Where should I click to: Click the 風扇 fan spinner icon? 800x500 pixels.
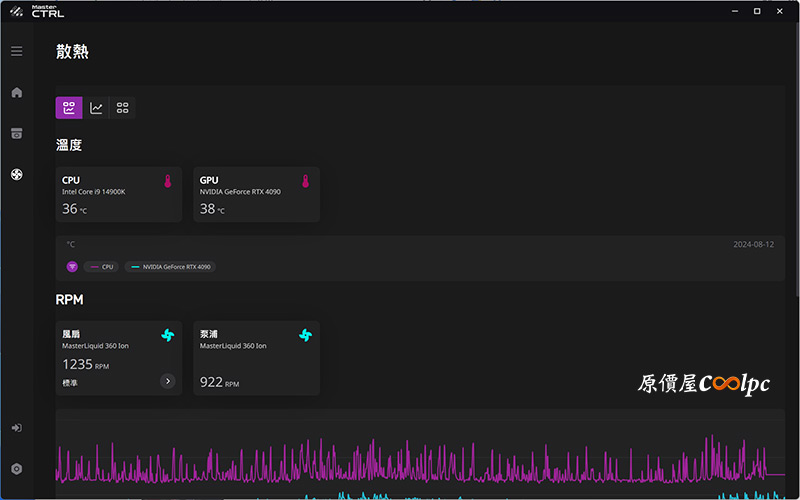pos(168,335)
